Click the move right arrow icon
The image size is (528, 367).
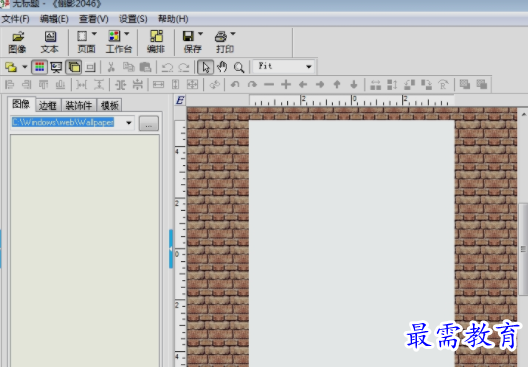coord(320,85)
